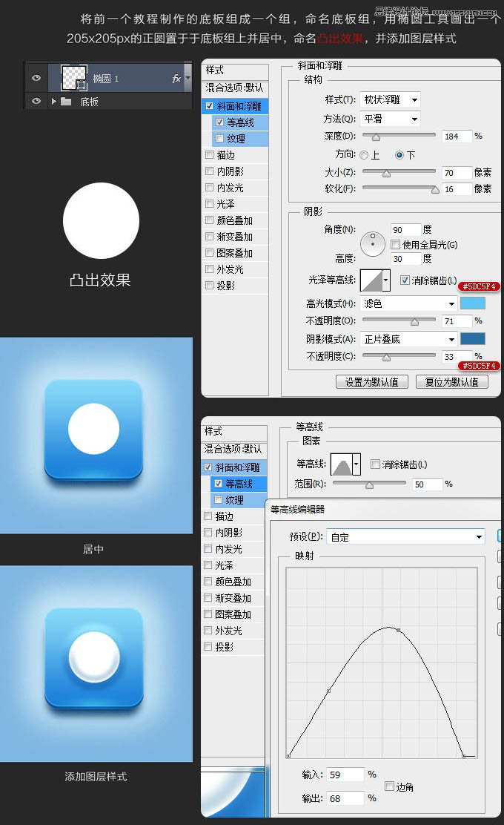Collapse layer effects arrow beside fx
504x825 pixels.
click(x=188, y=78)
